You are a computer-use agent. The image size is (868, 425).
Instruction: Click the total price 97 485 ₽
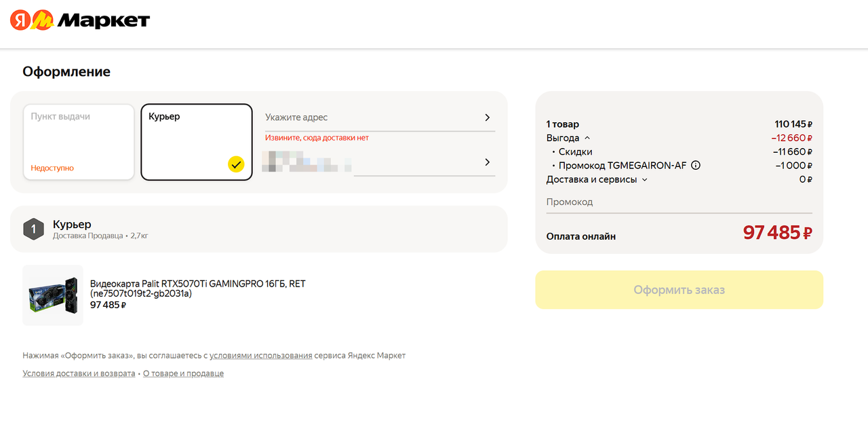pos(777,232)
